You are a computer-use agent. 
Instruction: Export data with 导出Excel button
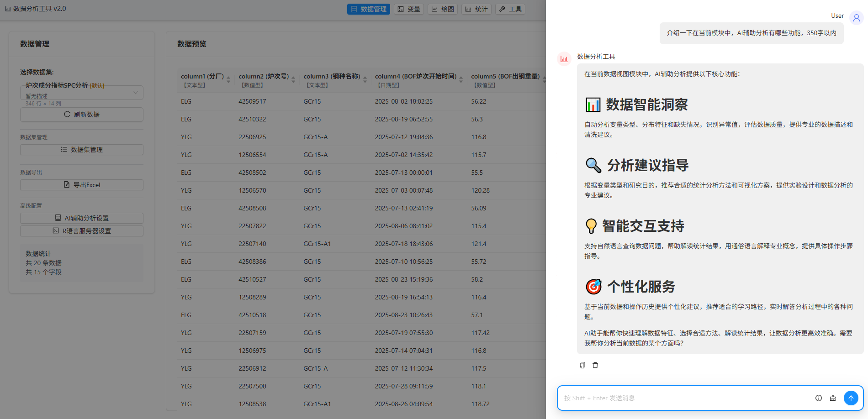point(82,185)
